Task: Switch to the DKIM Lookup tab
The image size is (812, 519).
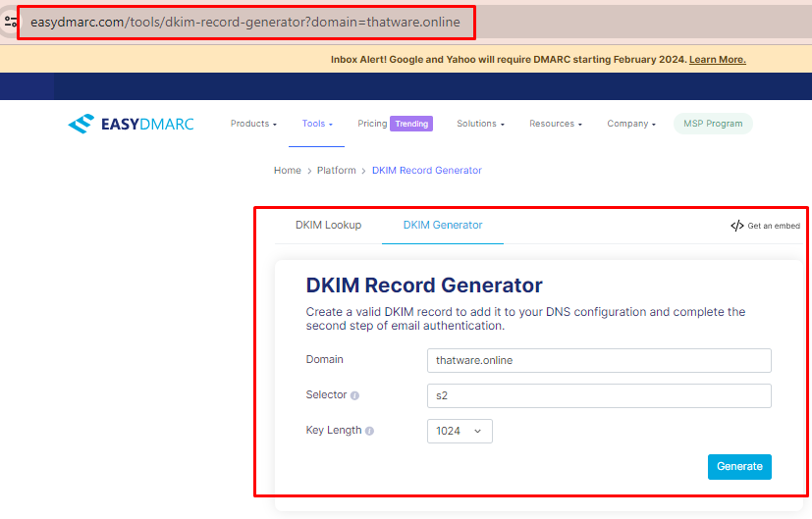Action: 328,225
